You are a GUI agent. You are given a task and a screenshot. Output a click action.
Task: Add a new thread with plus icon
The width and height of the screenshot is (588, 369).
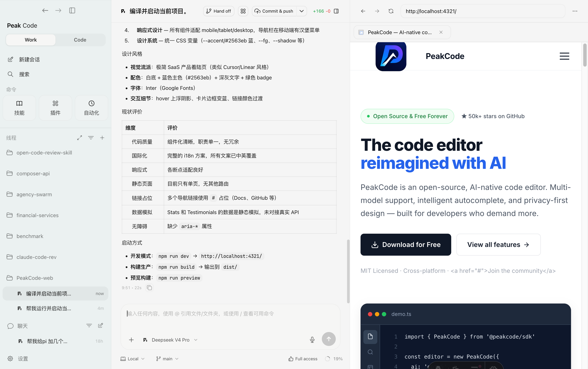(x=102, y=138)
